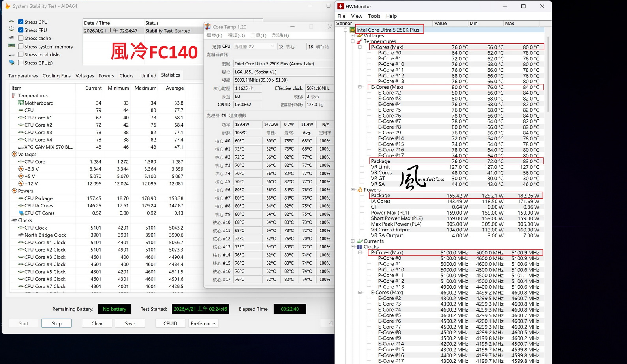Click the Core Temp title bar icon

(208, 27)
